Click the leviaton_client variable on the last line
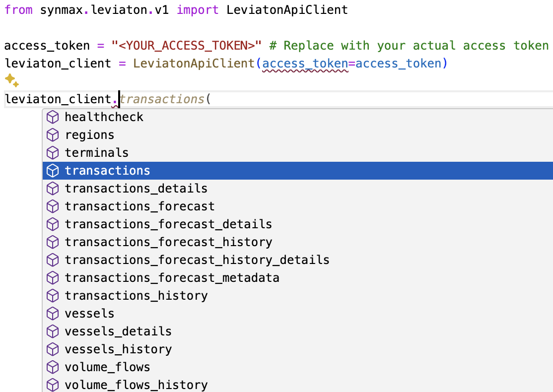Image resolution: width=553 pixels, height=392 pixels. point(56,99)
